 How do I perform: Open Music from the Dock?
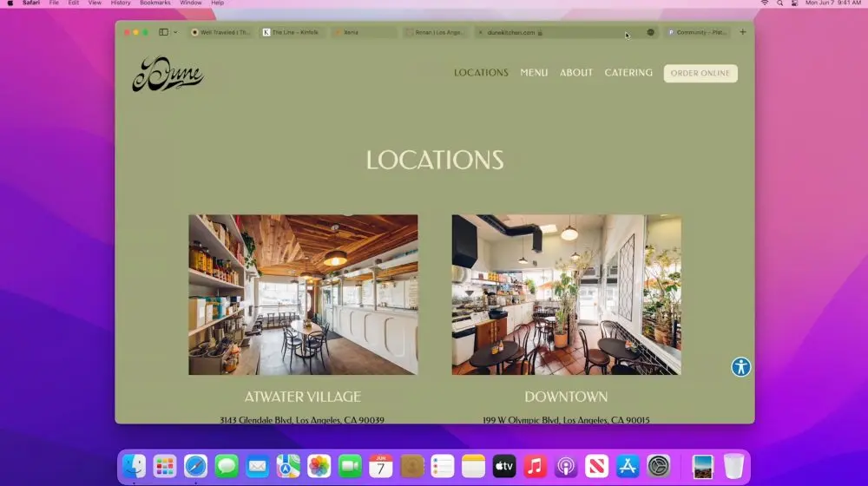(535, 466)
